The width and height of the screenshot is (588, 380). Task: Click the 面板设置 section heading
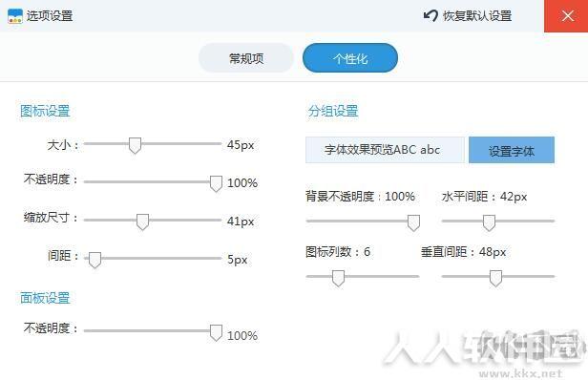coord(45,298)
